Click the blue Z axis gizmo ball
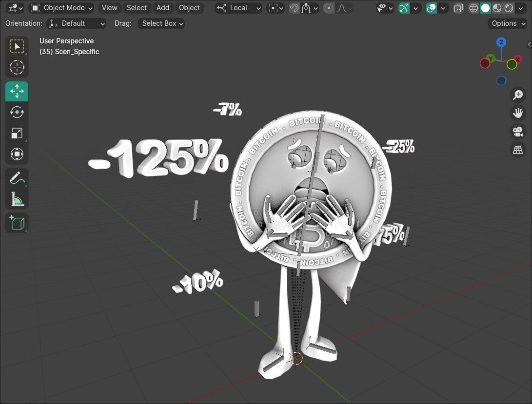Image resolution: width=532 pixels, height=404 pixels. pyautogui.click(x=501, y=42)
